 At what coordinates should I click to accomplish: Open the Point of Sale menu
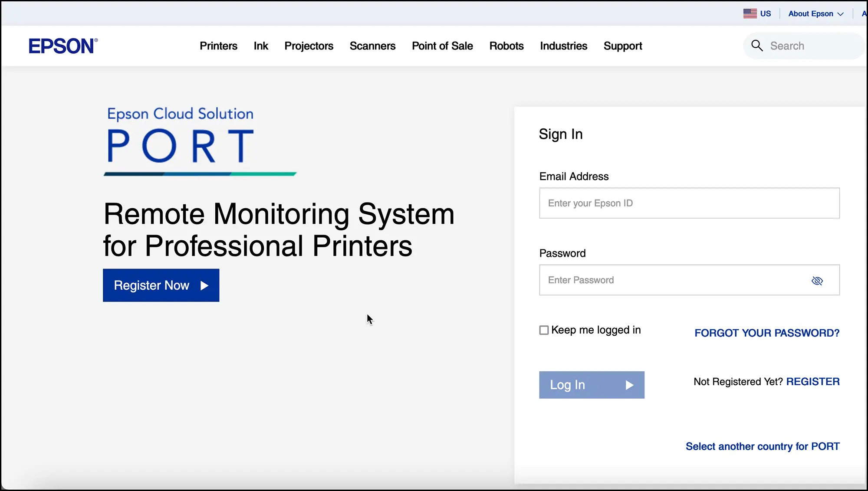click(x=442, y=46)
